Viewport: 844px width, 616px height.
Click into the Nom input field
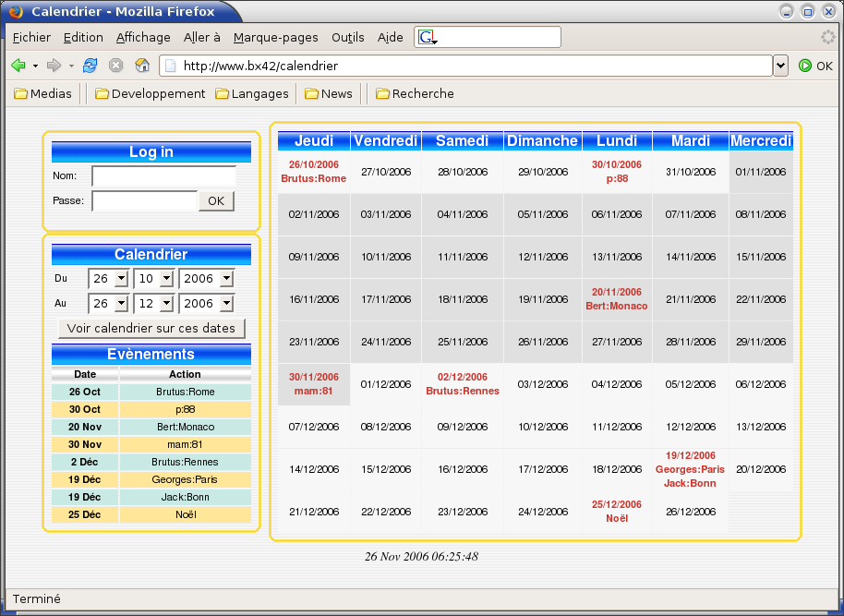(x=163, y=175)
